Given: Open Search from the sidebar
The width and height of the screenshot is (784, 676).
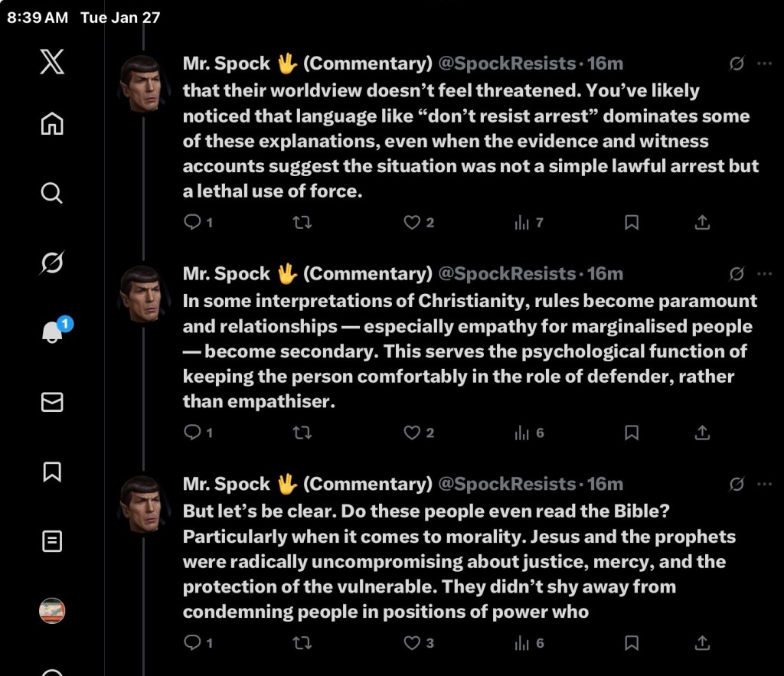Looking at the screenshot, I should pyautogui.click(x=52, y=193).
